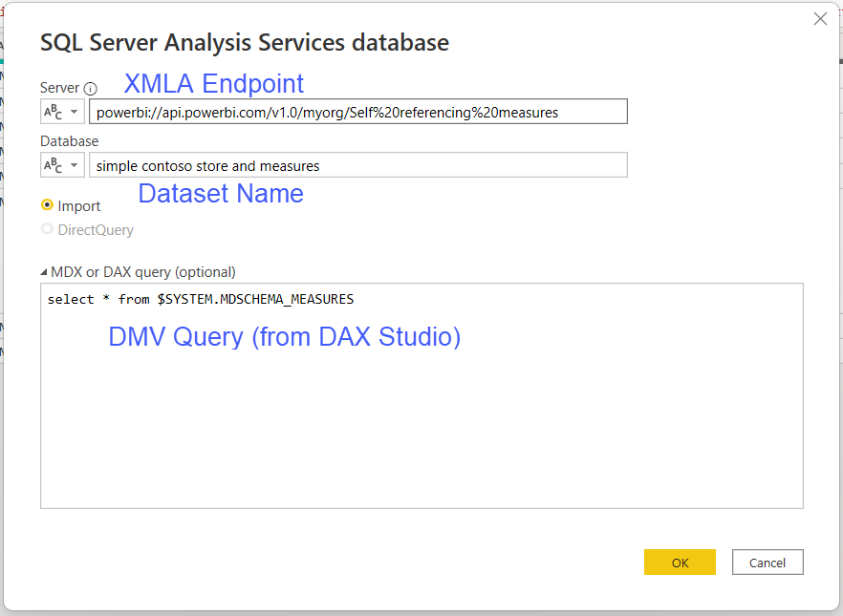Click the 'DMV Query (from DAX Studio)' annotation
The height and width of the screenshot is (616, 843).
(x=285, y=337)
